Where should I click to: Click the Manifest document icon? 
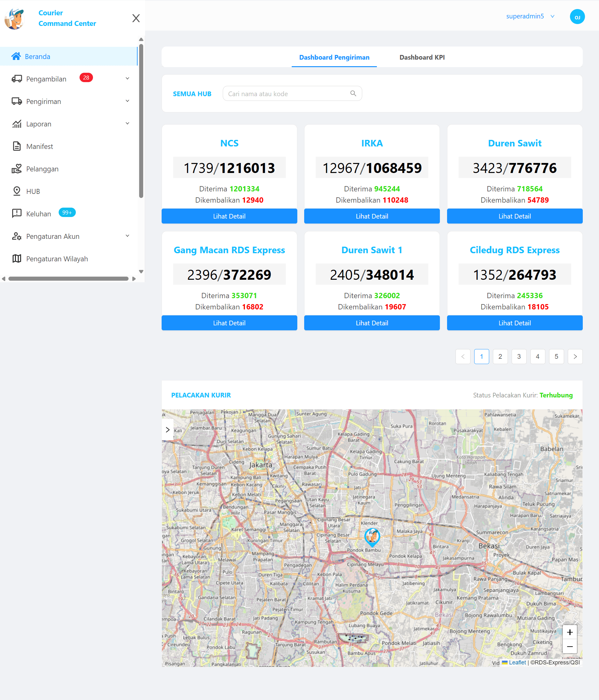pos(17,146)
